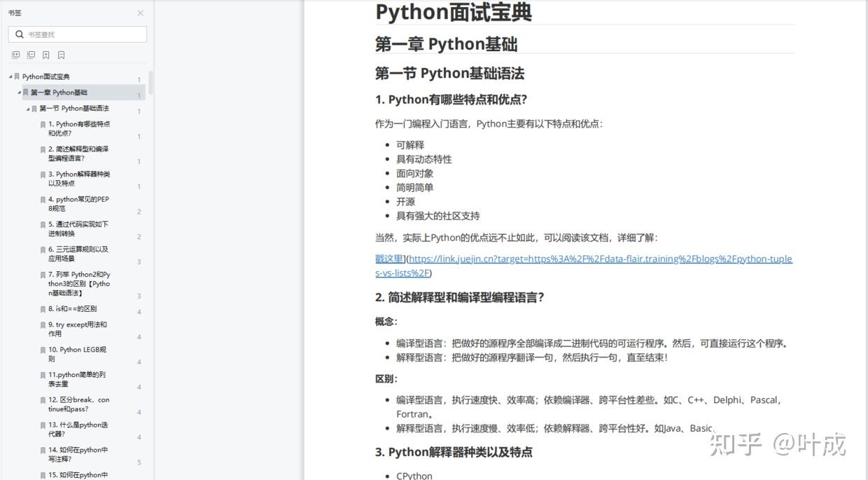The height and width of the screenshot is (480, 868).
Task: Collapse the 第一节 Python基础语法 node
Action: click(x=27, y=109)
